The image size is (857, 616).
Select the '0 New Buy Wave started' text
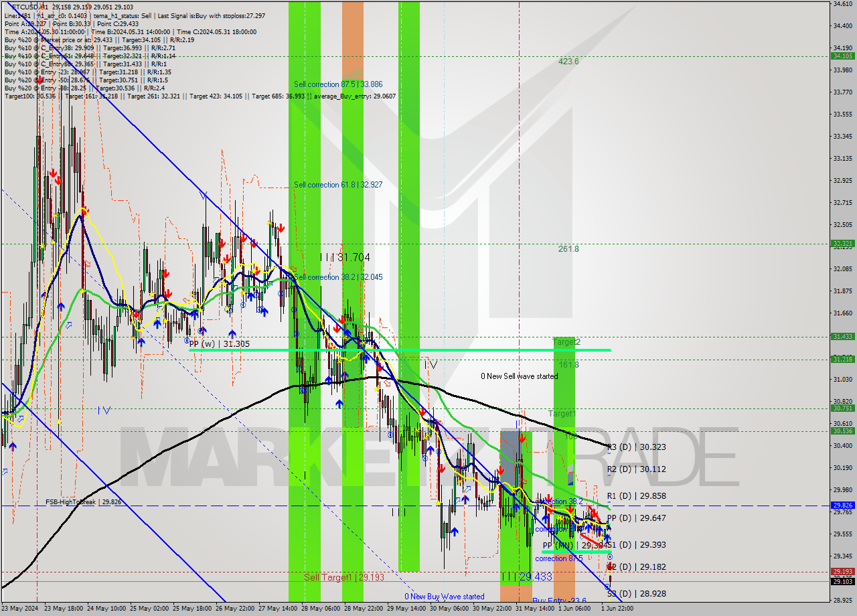tap(445, 597)
